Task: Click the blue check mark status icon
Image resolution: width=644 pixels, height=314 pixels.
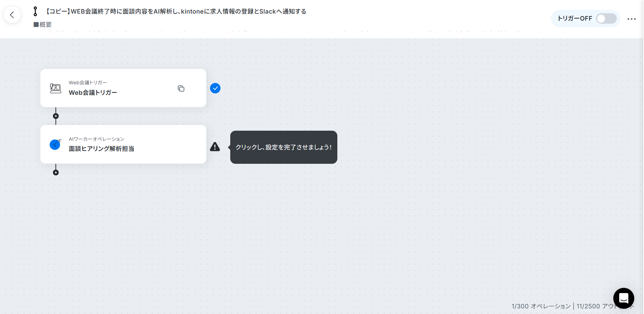Action: 215,88
